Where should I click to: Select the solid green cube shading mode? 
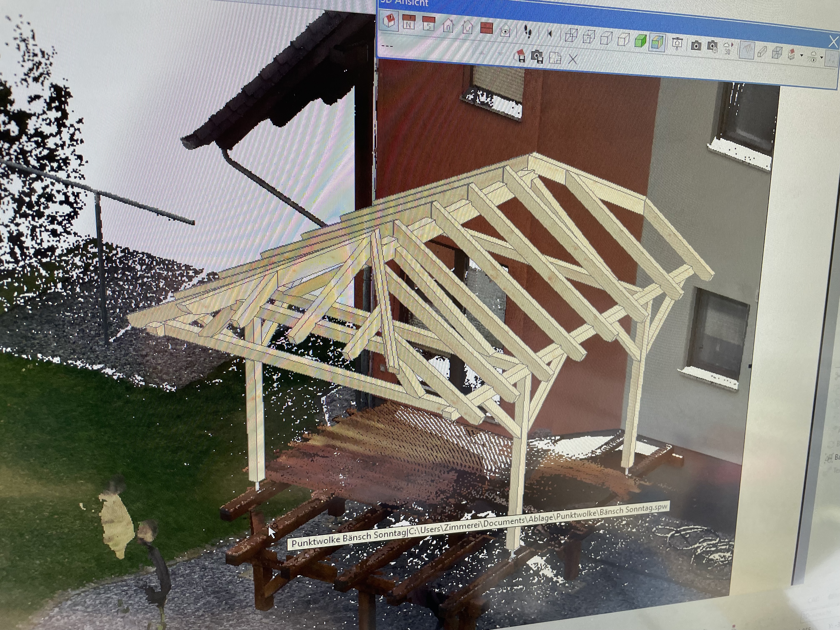tap(641, 41)
